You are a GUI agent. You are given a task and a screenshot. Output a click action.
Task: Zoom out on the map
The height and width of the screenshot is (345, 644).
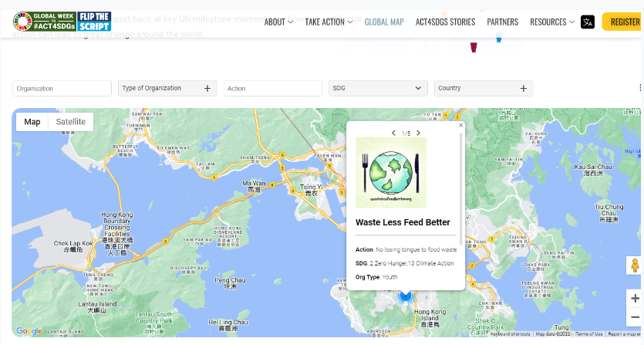pyautogui.click(x=635, y=316)
